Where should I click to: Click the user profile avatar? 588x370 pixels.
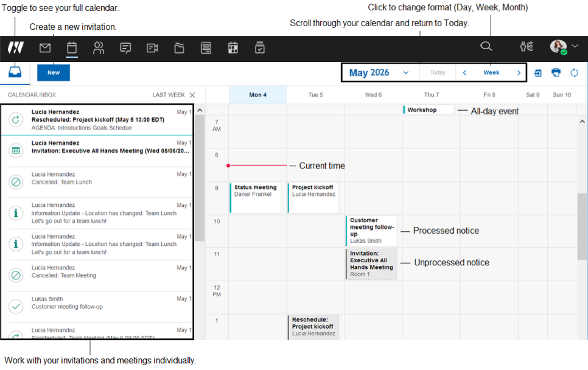[558, 46]
